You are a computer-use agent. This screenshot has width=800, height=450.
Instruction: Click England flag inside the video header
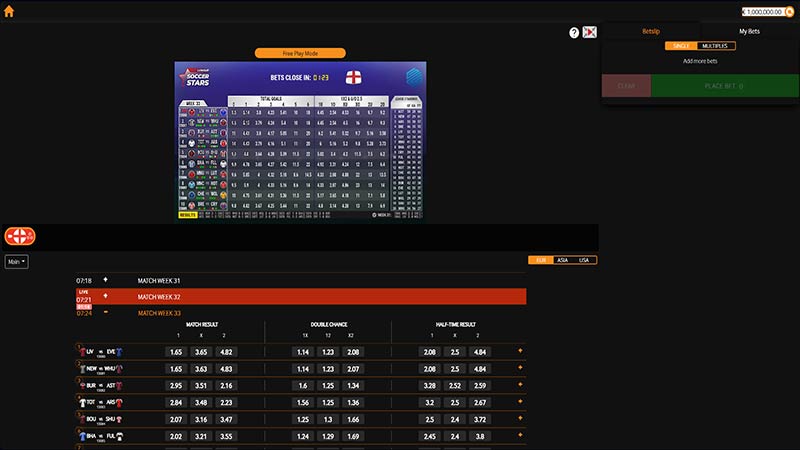[353, 78]
